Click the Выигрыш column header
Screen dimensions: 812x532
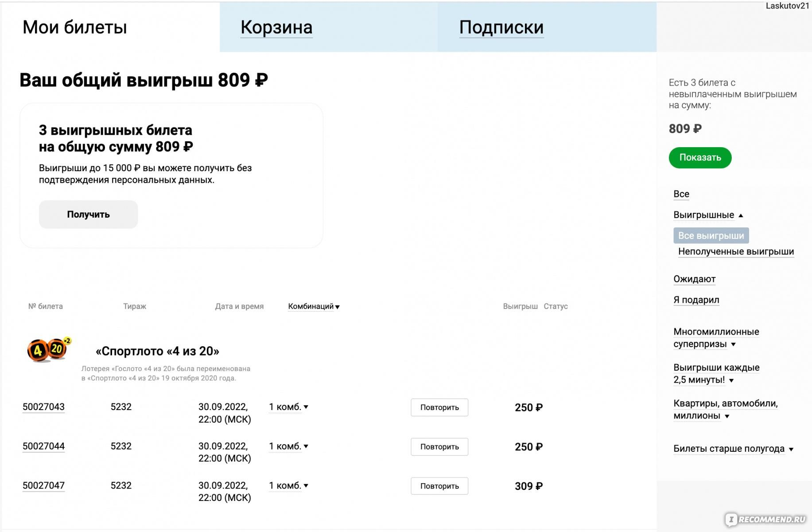pyautogui.click(x=520, y=306)
